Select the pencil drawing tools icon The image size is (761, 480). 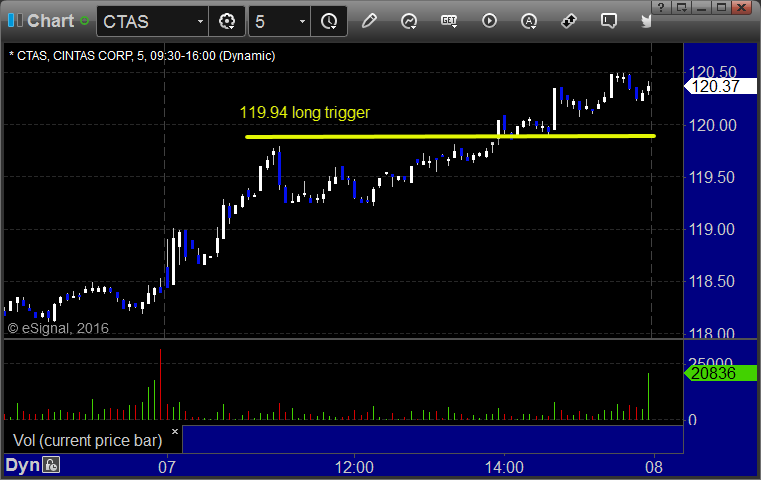(x=369, y=21)
